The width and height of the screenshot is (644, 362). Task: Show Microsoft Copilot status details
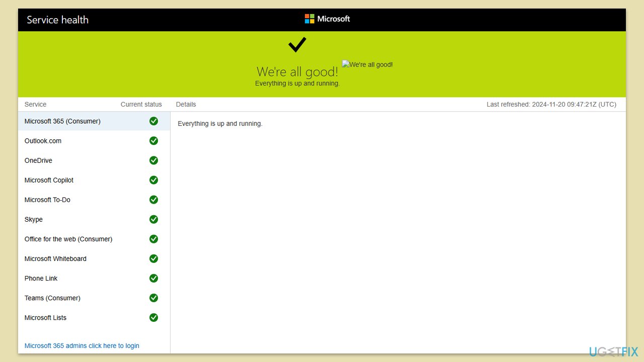click(x=49, y=180)
